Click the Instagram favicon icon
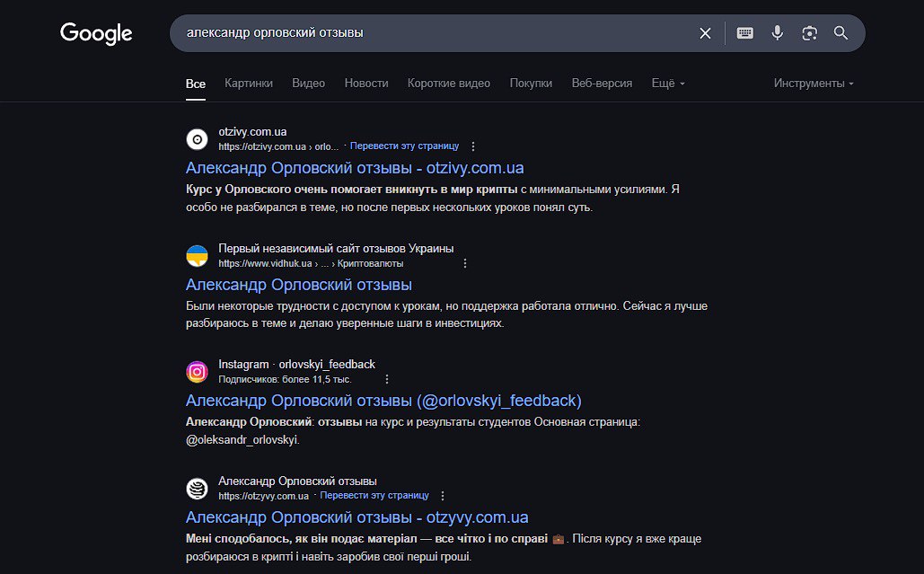Screen dimensions: 924x574 coord(197,372)
